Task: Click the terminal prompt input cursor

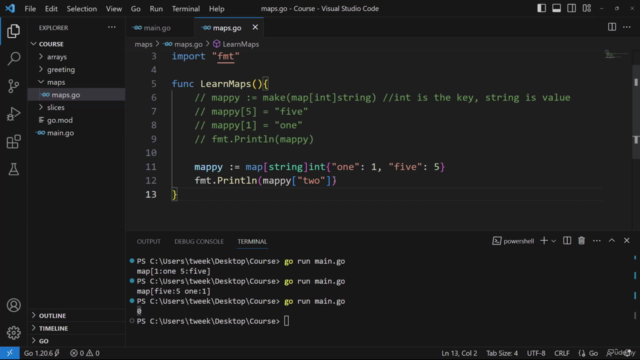Action: click(x=287, y=321)
